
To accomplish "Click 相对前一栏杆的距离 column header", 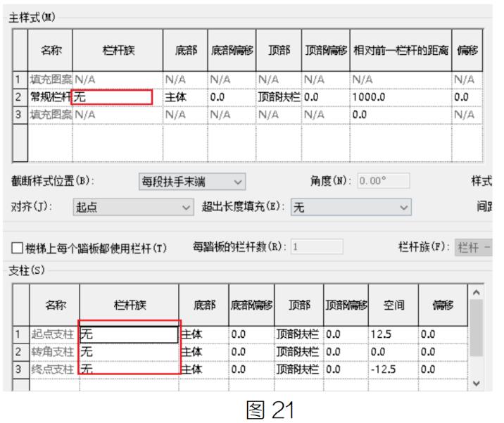I will 401,51.
